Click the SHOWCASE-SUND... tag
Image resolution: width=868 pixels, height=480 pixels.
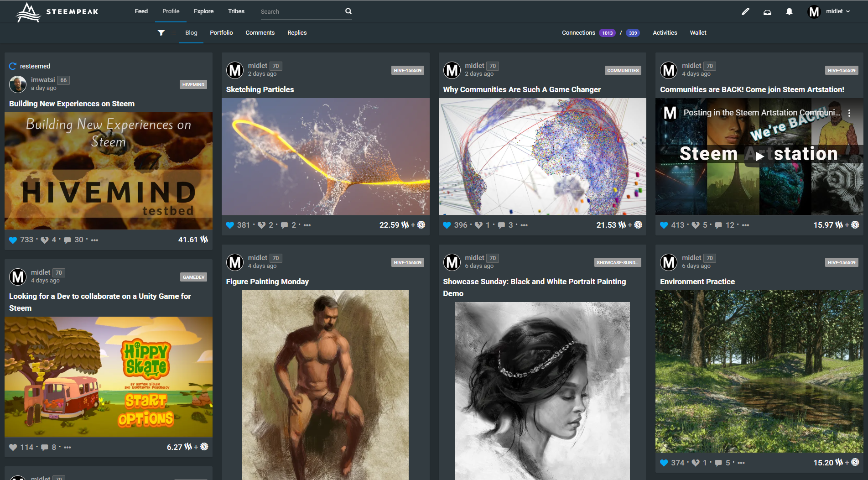(618, 263)
